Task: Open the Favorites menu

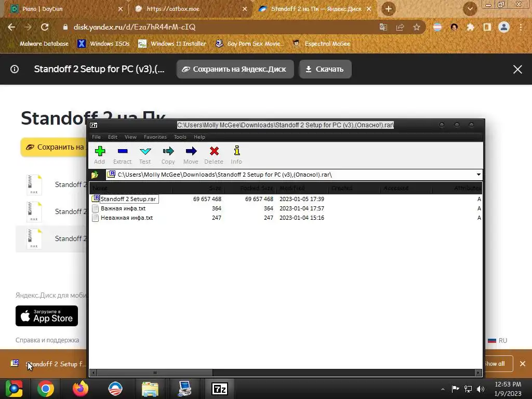Action: click(155, 137)
